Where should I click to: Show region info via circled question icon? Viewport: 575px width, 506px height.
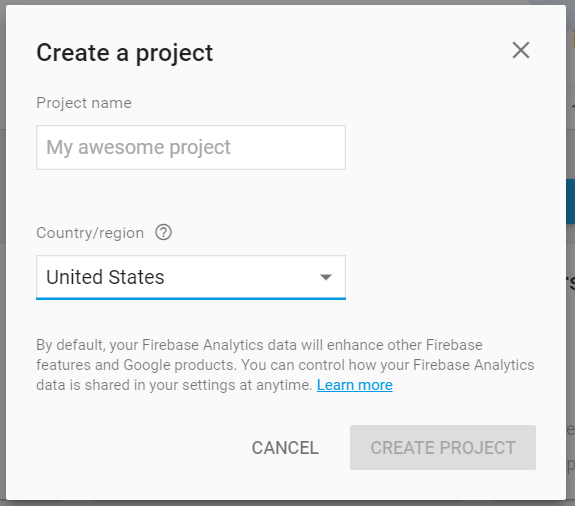[x=163, y=232]
